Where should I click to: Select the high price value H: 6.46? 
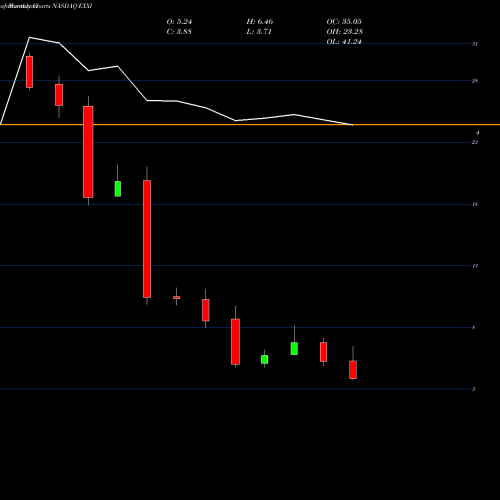click(260, 22)
